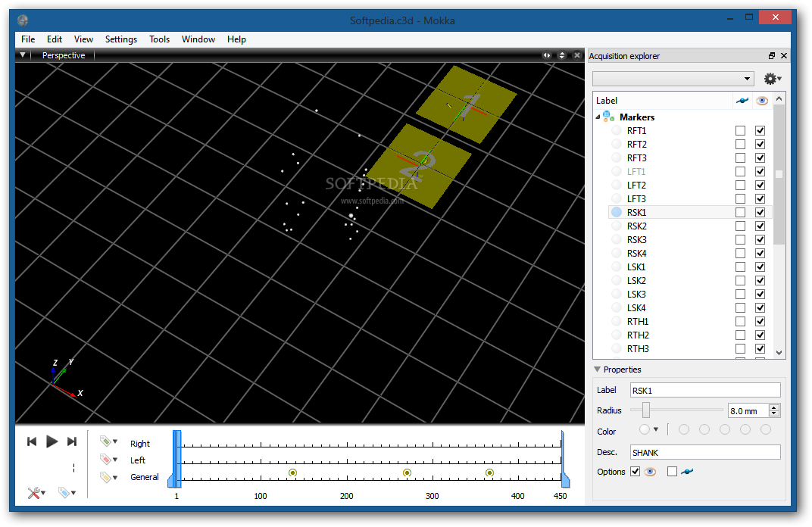Select the RSK2 marker row
The height and width of the screenshot is (527, 812).
pyautogui.click(x=690, y=226)
